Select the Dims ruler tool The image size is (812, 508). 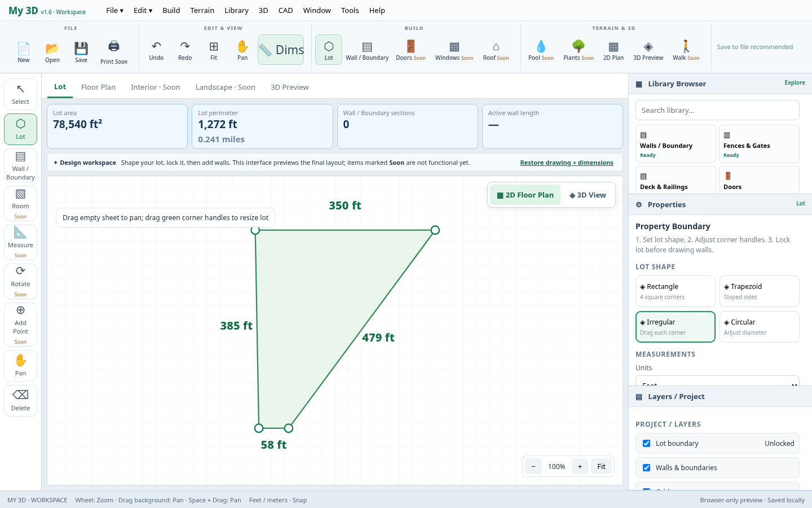(x=281, y=50)
